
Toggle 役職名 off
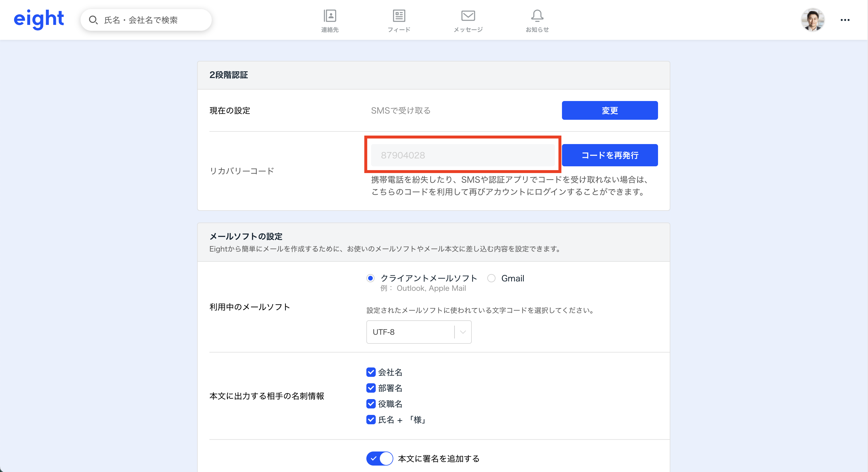click(x=371, y=404)
